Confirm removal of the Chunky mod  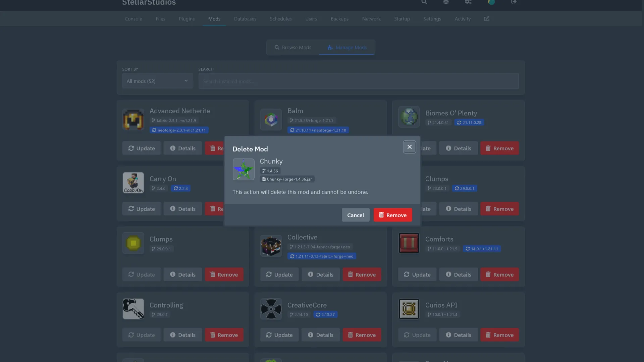point(392,215)
